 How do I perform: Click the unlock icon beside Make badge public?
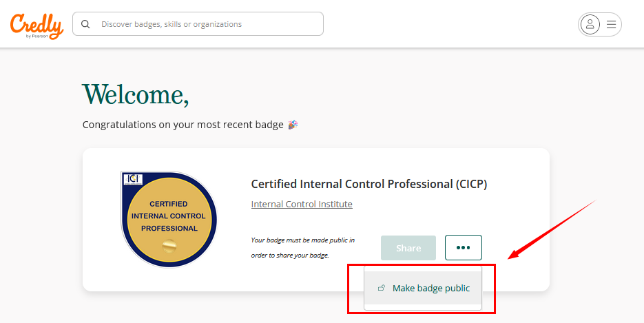[381, 288]
